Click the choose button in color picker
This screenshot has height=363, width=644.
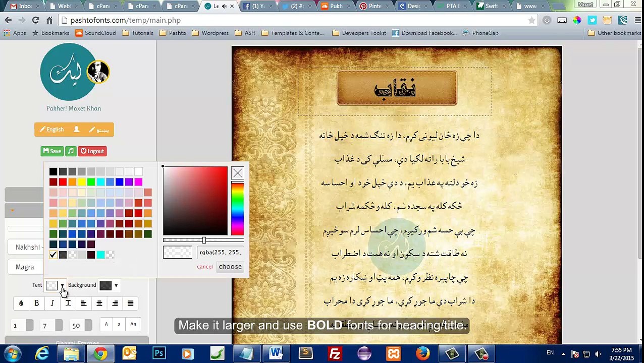pyautogui.click(x=230, y=267)
